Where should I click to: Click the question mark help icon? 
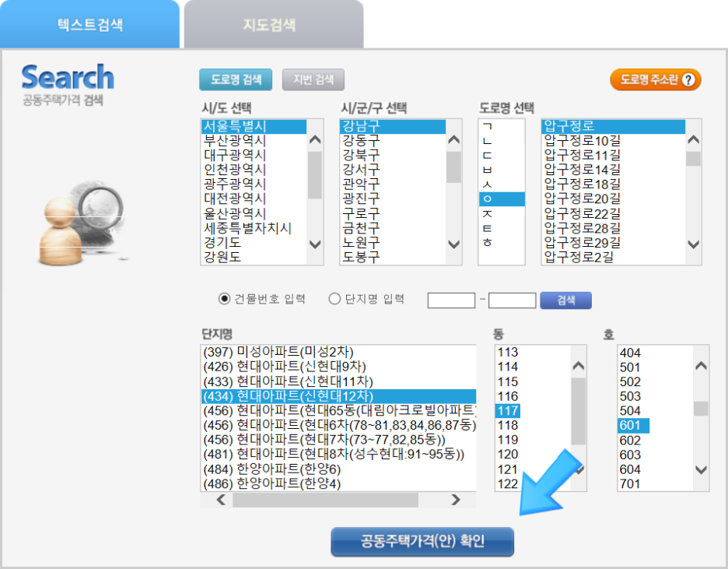pyautogui.click(x=688, y=79)
